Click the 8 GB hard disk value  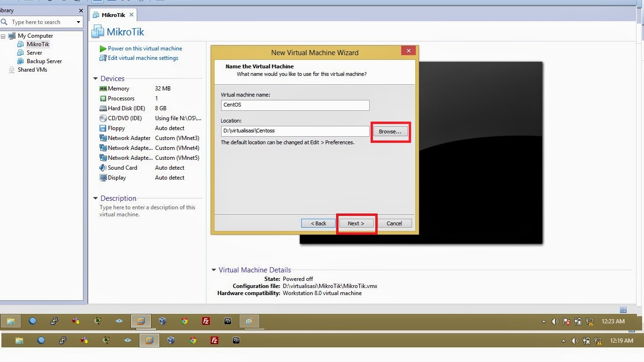pyautogui.click(x=161, y=108)
